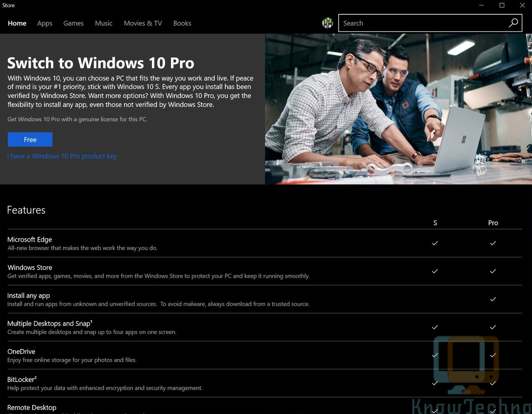Select the Home tab

click(x=17, y=23)
